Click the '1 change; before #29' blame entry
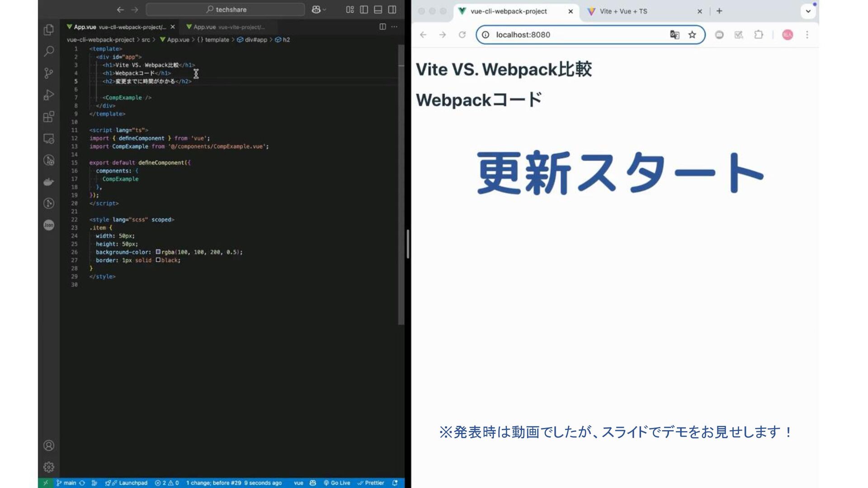The height and width of the screenshot is (488, 868). (234, 483)
